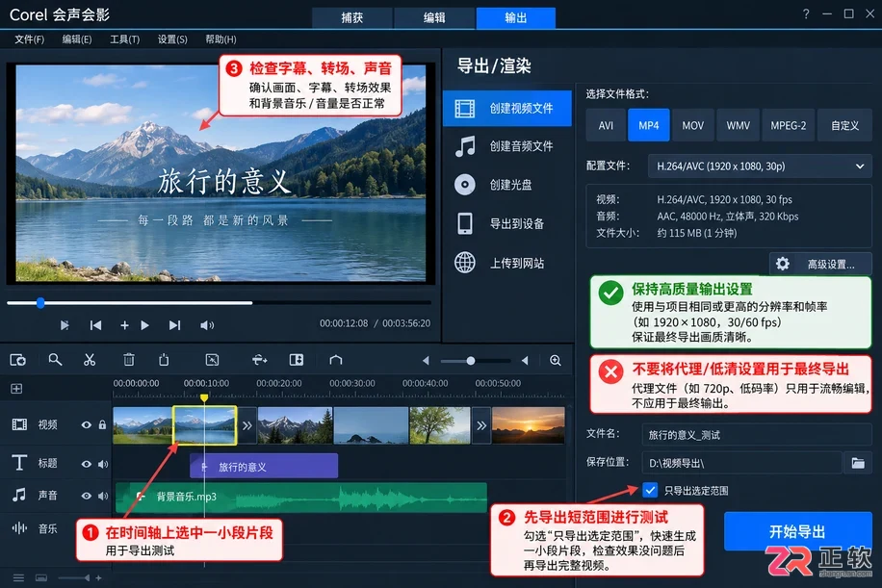Click the bottom-left track list menu icon

pyautogui.click(x=18, y=577)
